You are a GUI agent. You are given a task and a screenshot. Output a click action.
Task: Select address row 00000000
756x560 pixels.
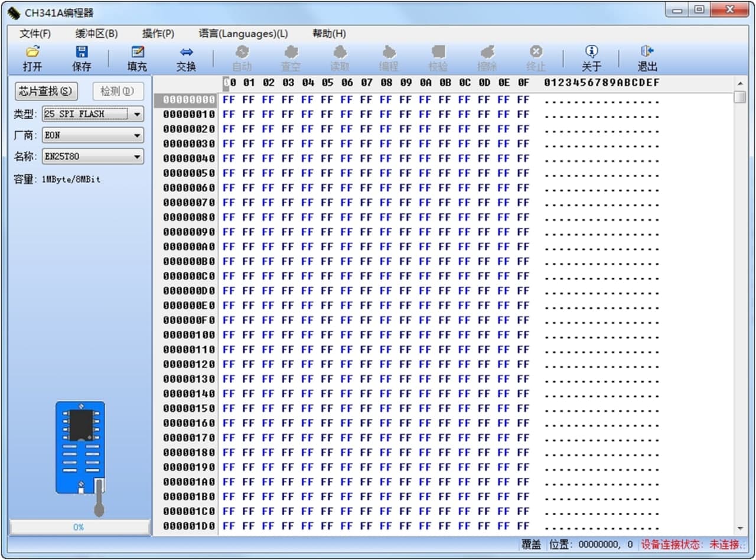click(x=189, y=100)
